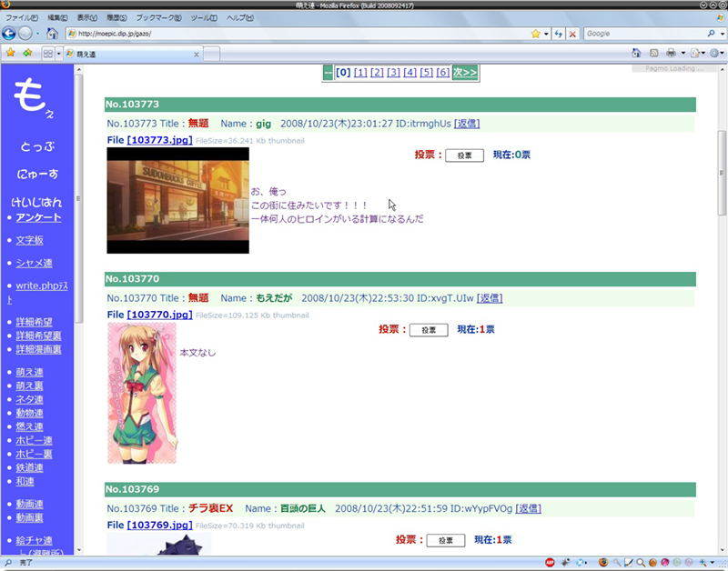Viewport: 728px width, 571px height.
Task: Open the search engine dropdown arrow
Action: [722, 34]
